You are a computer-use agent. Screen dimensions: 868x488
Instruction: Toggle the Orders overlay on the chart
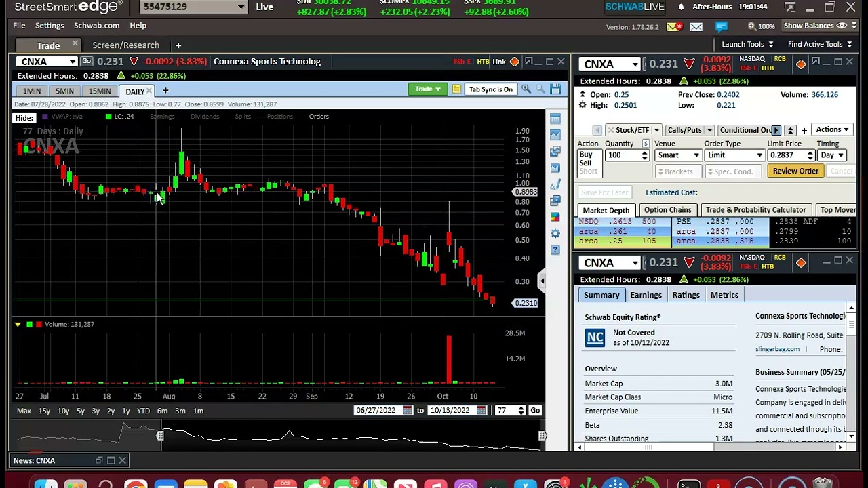pos(319,117)
